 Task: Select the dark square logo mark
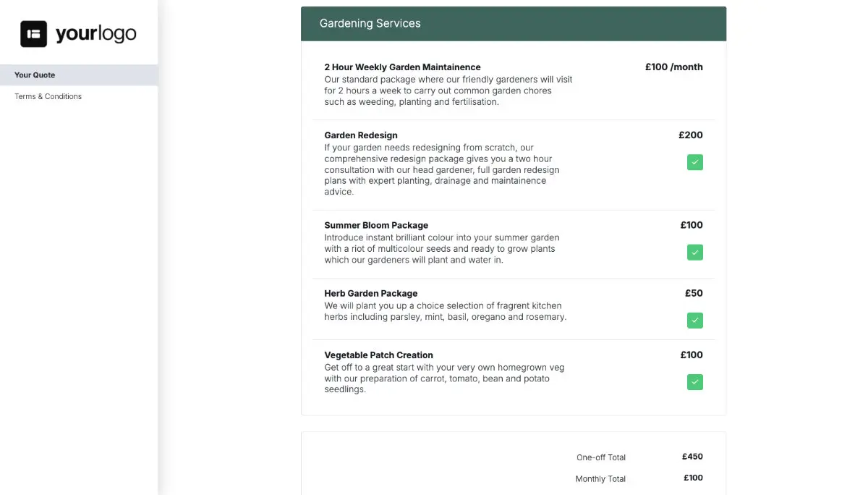pos(32,33)
